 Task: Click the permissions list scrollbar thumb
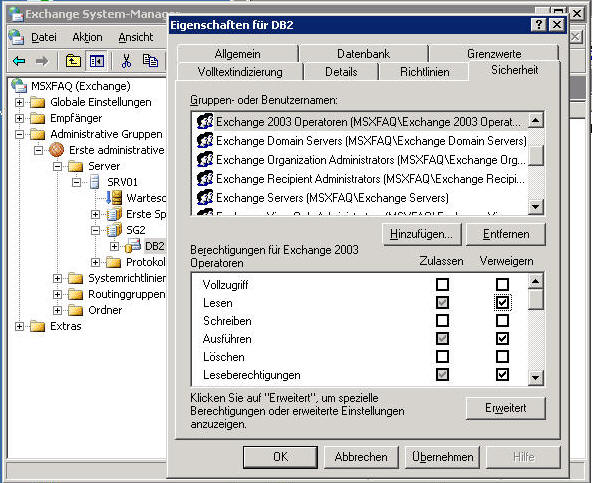click(536, 299)
